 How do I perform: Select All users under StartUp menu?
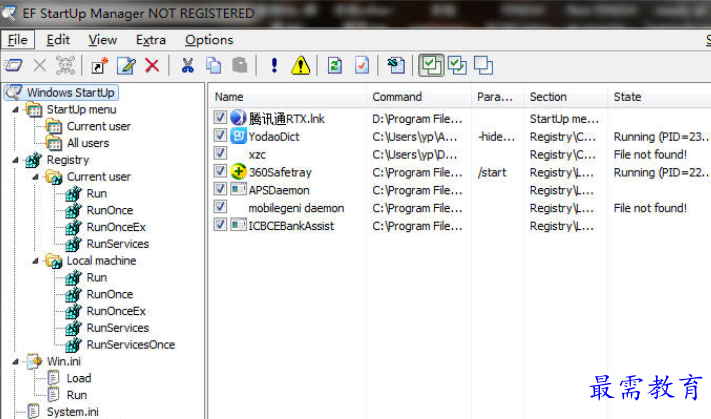(88, 143)
